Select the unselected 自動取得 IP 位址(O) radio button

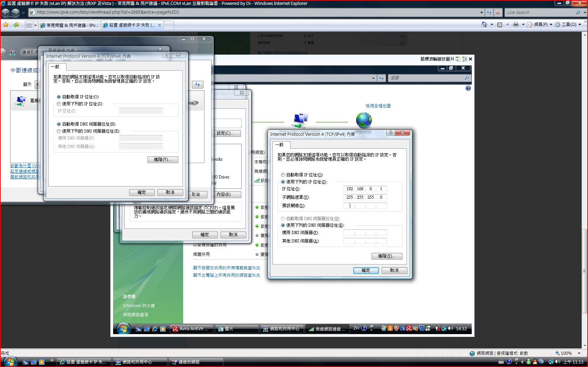pos(283,175)
